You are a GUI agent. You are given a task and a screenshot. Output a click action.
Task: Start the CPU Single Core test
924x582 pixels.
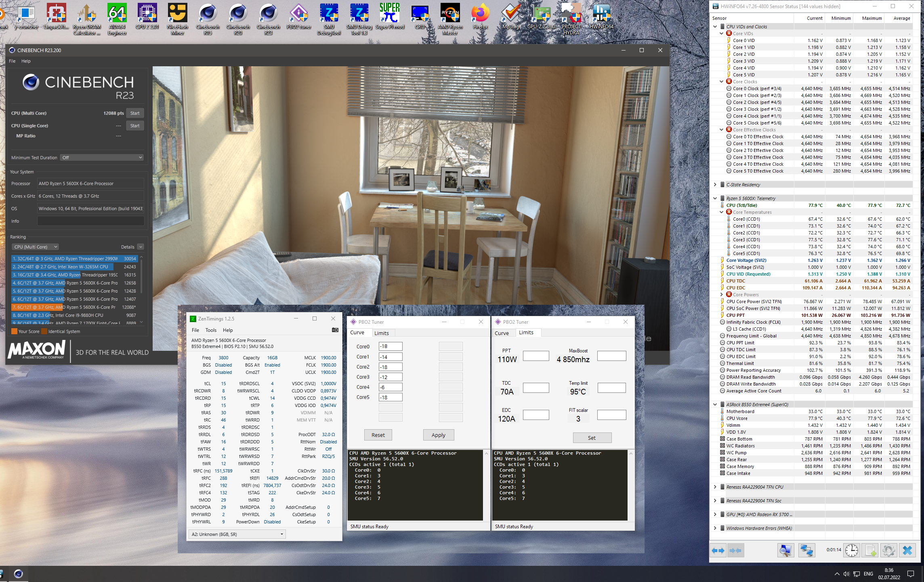coord(135,126)
